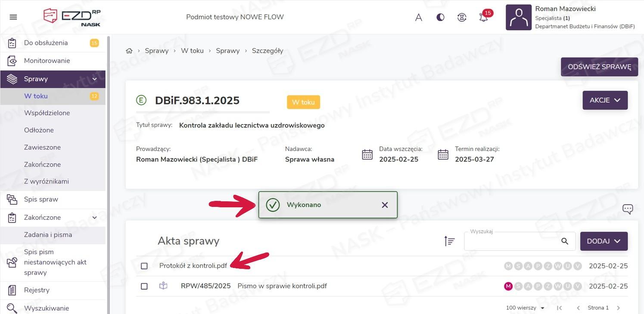644x314 pixels.
Task: Click the magenta M marker on RPW/485/2025
Action: click(508, 286)
